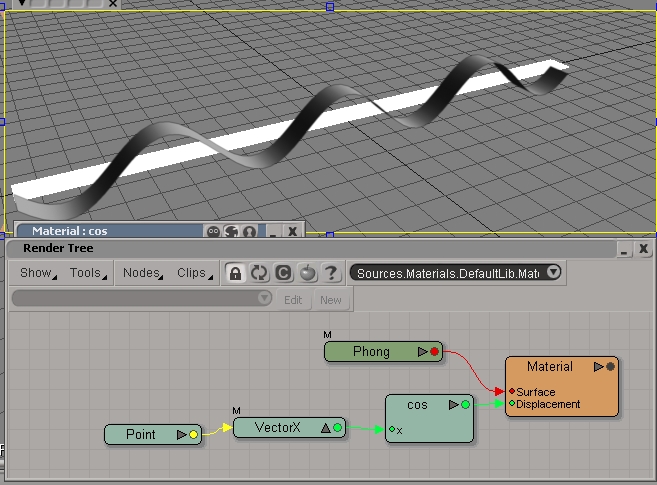This screenshot has width=657, height=485.
Task: Click the Phong node red output port
Action: [x=434, y=352]
